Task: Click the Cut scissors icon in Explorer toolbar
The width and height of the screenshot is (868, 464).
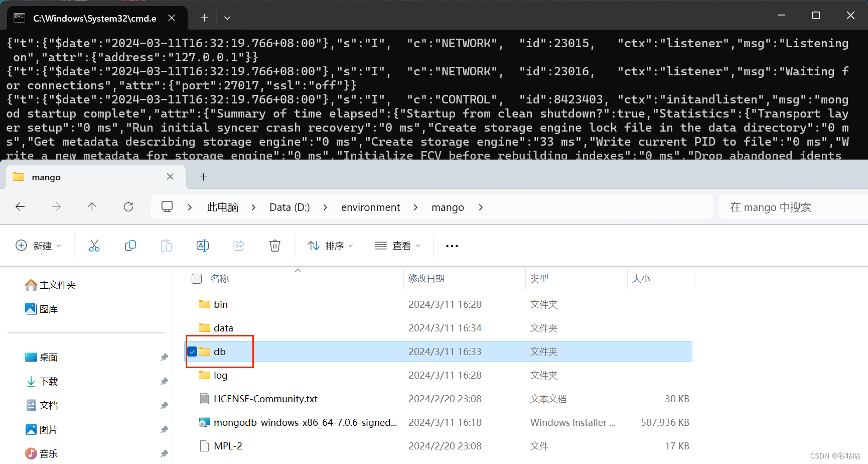Action: point(94,246)
